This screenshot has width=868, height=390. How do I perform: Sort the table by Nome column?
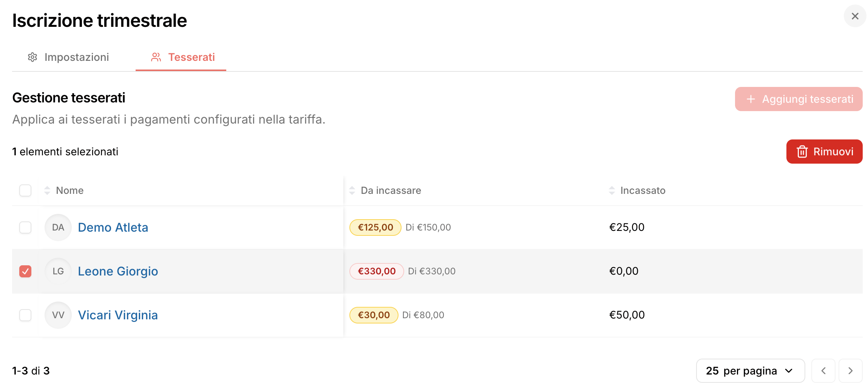tap(70, 190)
